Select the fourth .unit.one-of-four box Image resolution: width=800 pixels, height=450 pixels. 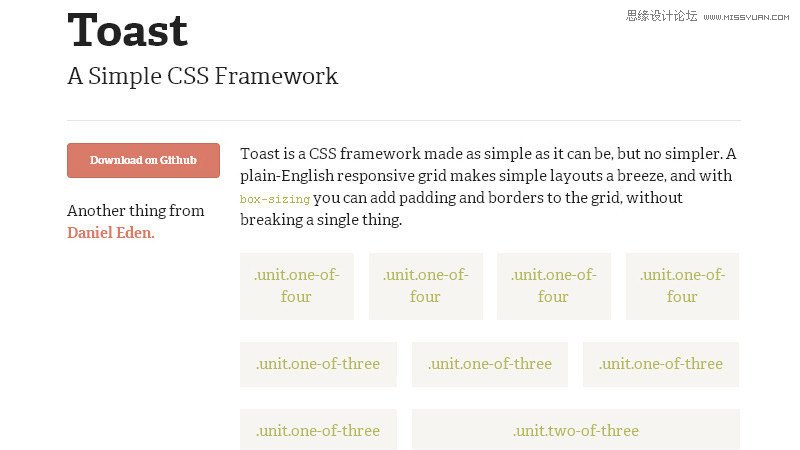(x=682, y=286)
